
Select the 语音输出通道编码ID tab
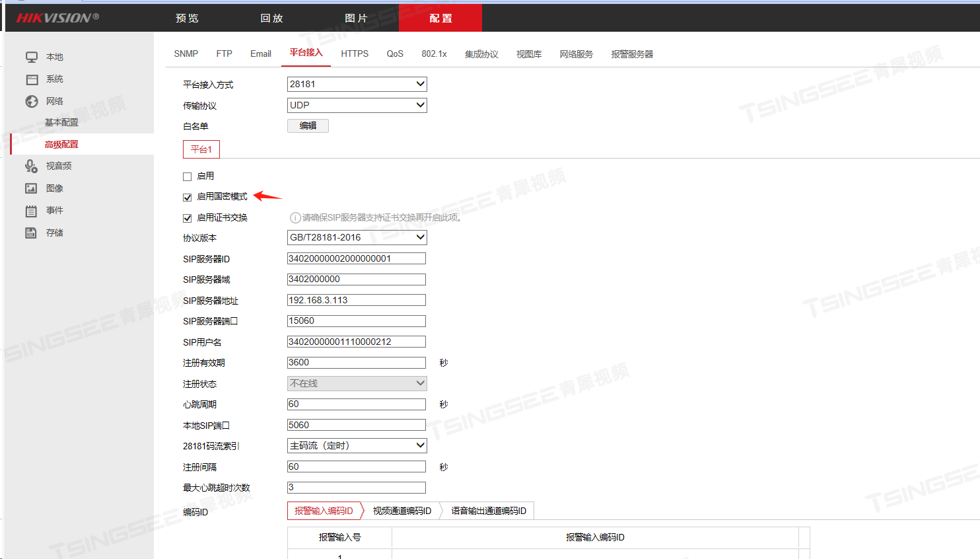489,511
